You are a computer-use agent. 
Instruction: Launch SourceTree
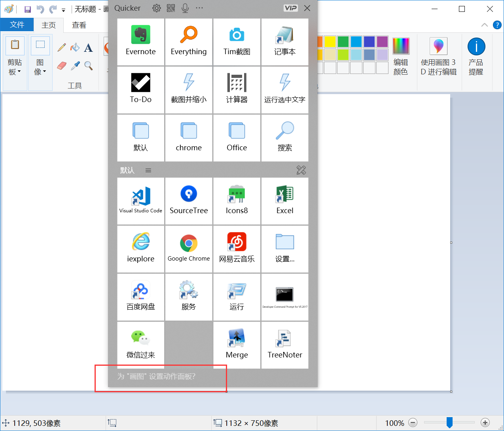(189, 201)
